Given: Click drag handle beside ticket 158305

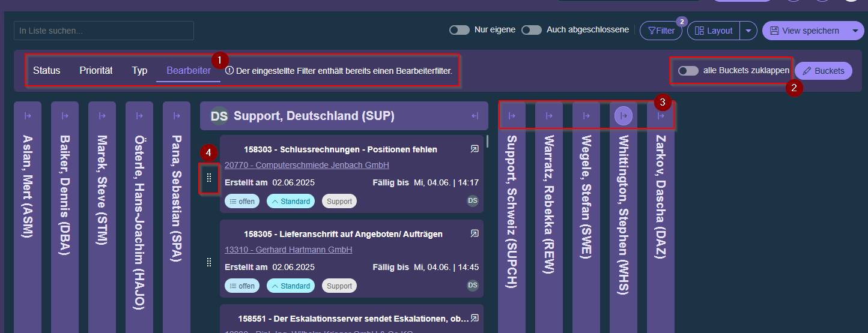Looking at the screenshot, I should 209,262.
